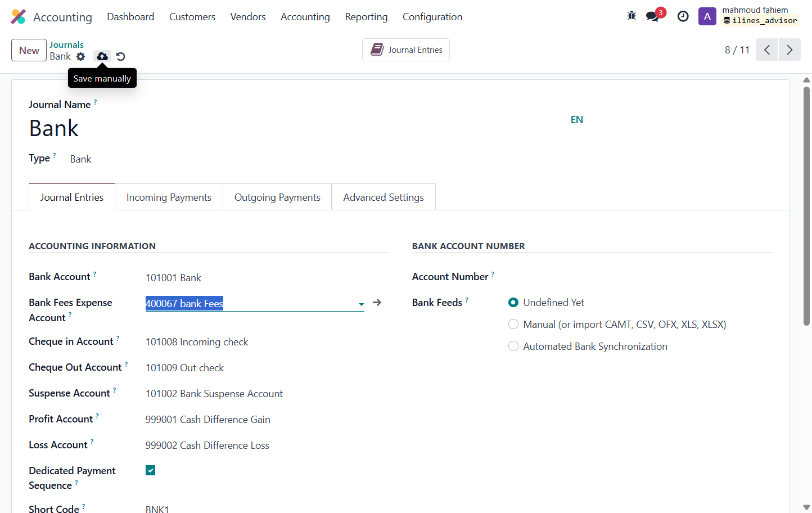Uncheck Dedicated Payment Sequence checkbox

(x=150, y=470)
